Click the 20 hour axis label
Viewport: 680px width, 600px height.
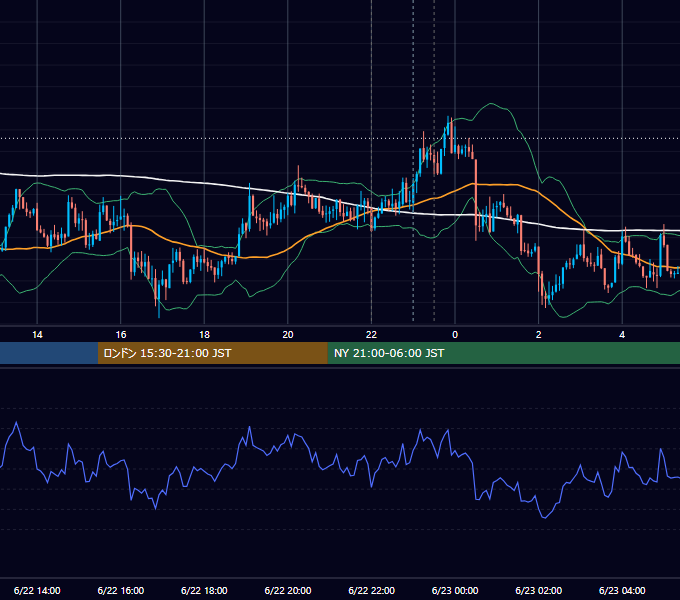tap(288, 335)
